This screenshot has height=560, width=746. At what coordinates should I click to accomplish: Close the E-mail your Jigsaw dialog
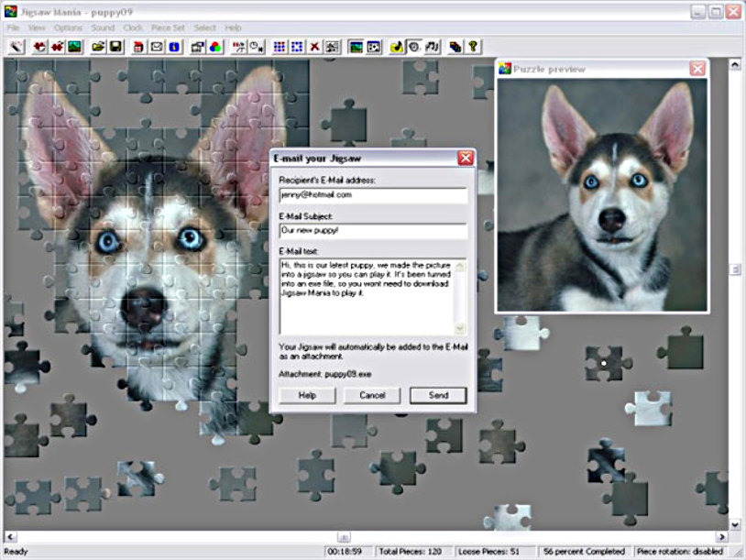point(466,158)
